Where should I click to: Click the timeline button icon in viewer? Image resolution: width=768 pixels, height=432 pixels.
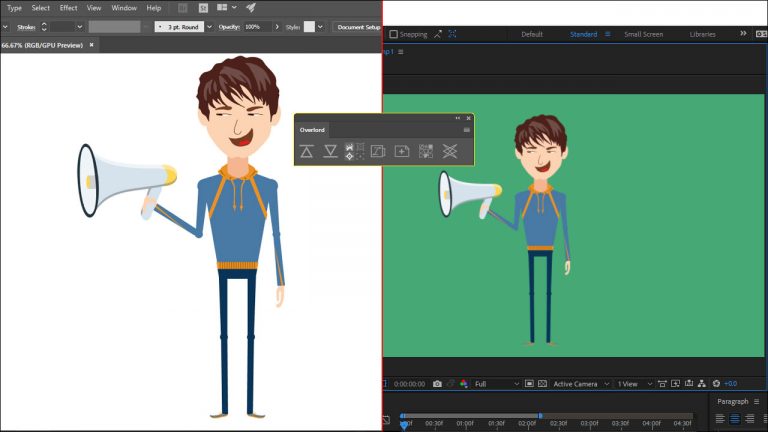[689, 384]
